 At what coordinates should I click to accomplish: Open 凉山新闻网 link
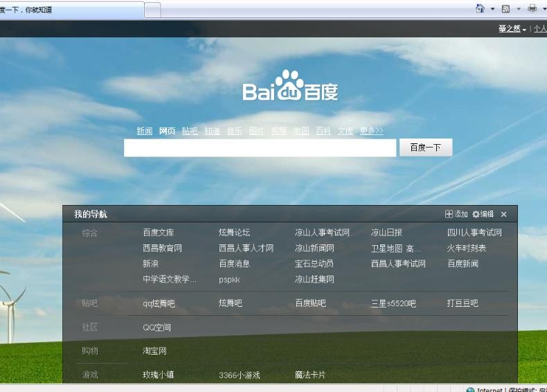pos(314,248)
